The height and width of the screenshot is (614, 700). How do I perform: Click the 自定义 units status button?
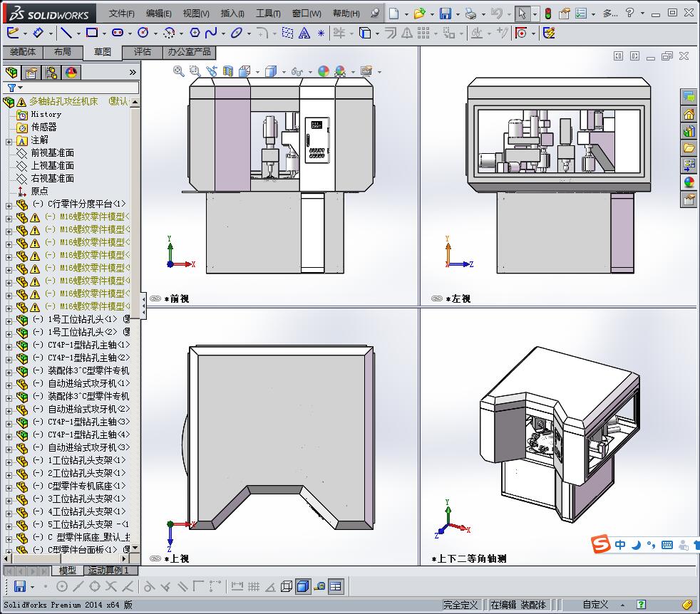(x=595, y=605)
